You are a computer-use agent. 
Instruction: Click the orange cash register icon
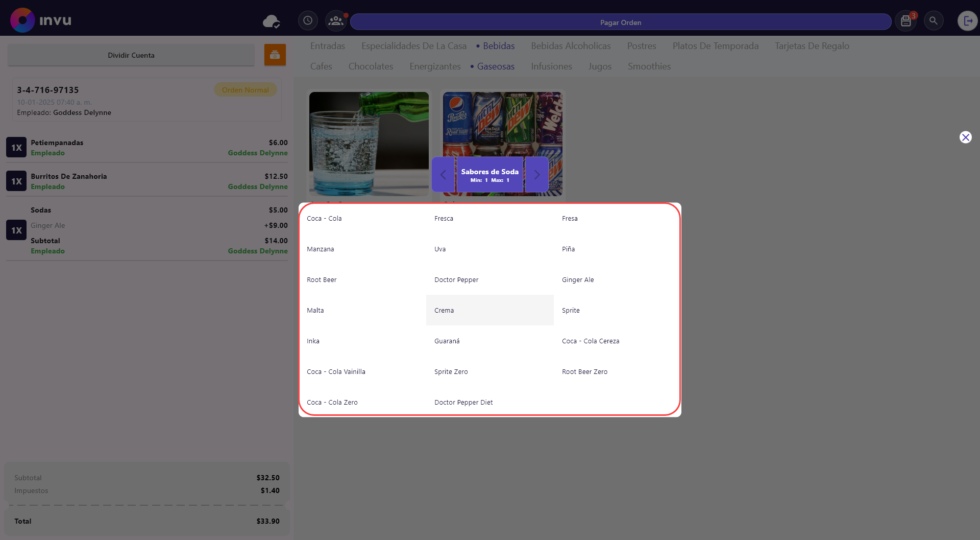pos(275,55)
